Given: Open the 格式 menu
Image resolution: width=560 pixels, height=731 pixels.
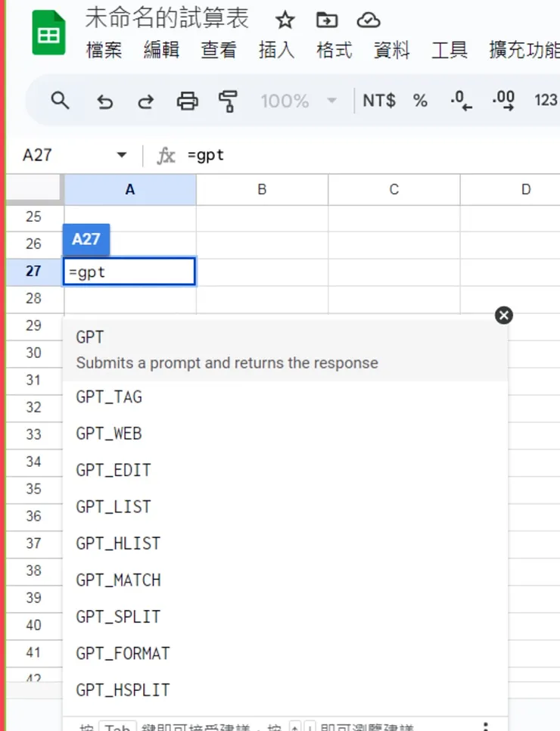Looking at the screenshot, I should point(334,50).
